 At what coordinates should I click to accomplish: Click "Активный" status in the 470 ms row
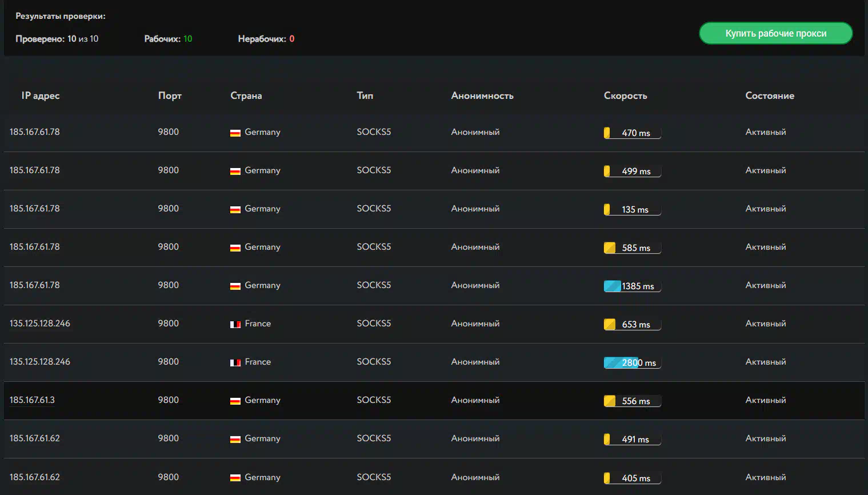coord(766,132)
